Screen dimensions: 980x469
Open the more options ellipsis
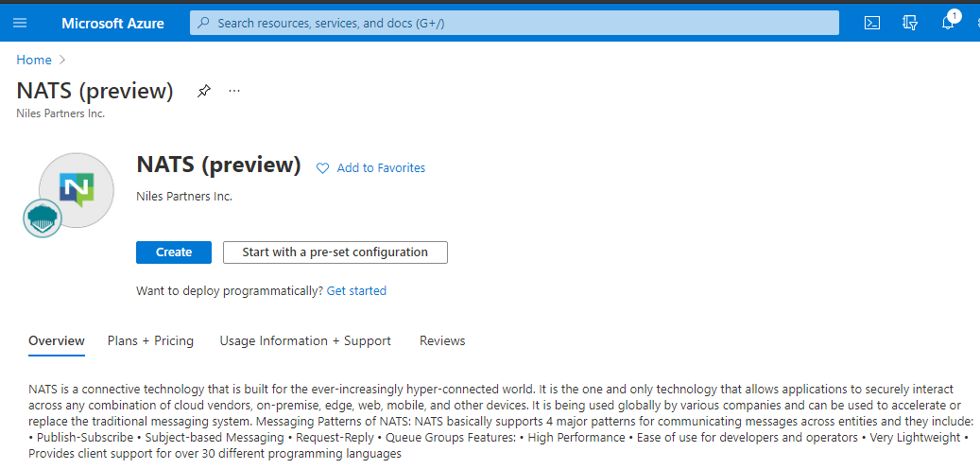pyautogui.click(x=234, y=92)
